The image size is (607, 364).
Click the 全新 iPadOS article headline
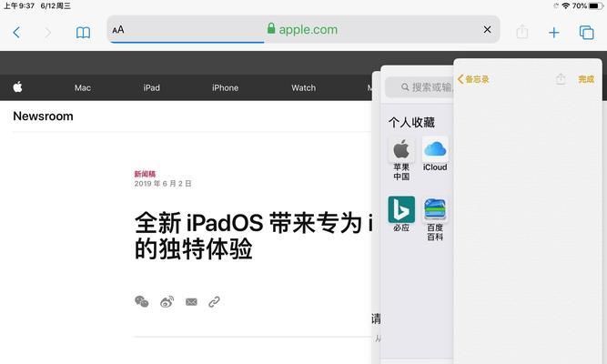(254, 236)
